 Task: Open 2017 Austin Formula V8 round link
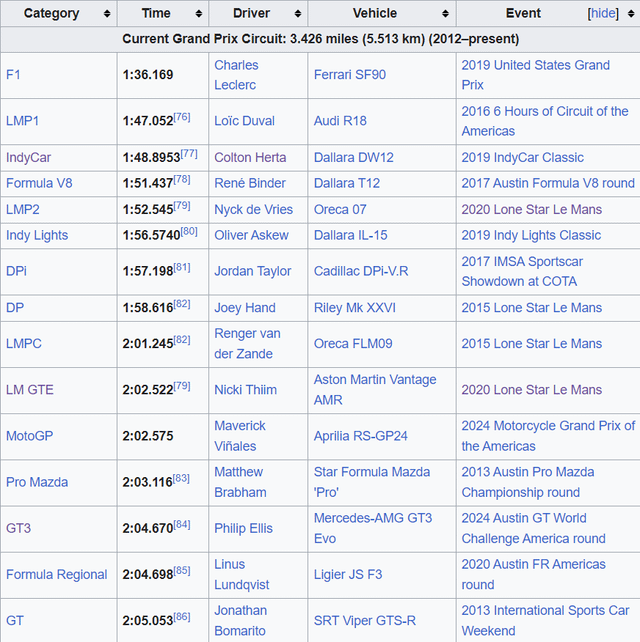(x=548, y=183)
